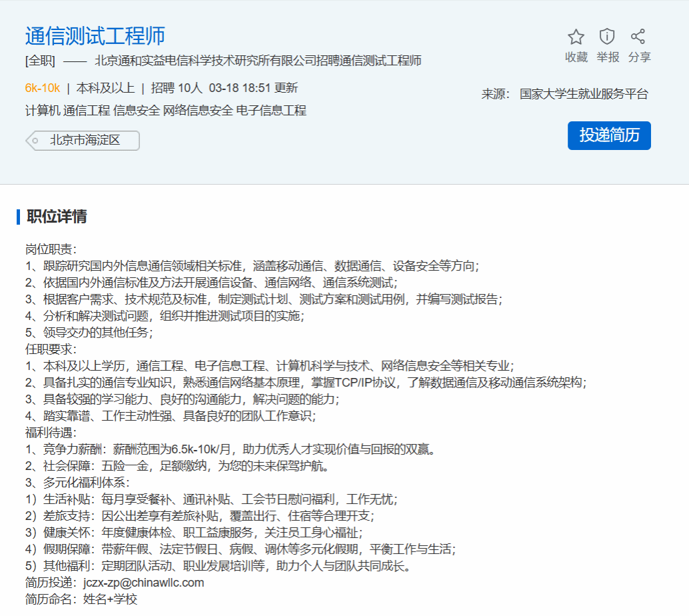
Task: Click the shield report icon
Action: tap(607, 37)
